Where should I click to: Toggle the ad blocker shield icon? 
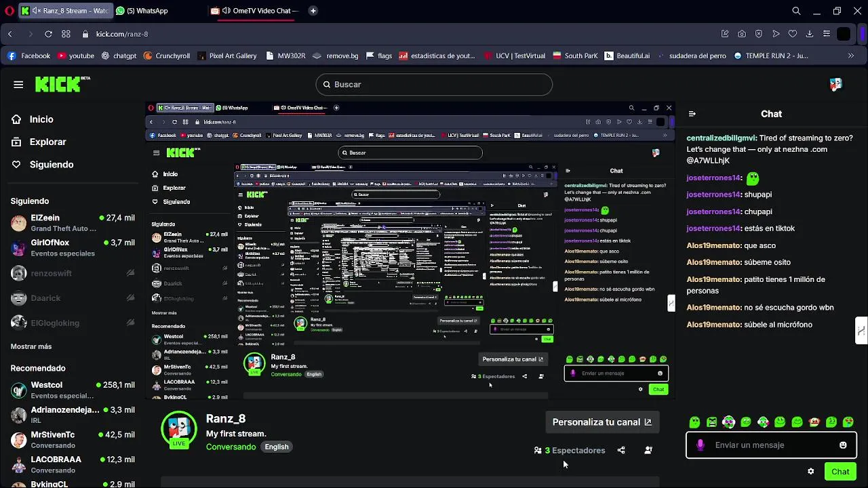pyautogui.click(x=759, y=34)
